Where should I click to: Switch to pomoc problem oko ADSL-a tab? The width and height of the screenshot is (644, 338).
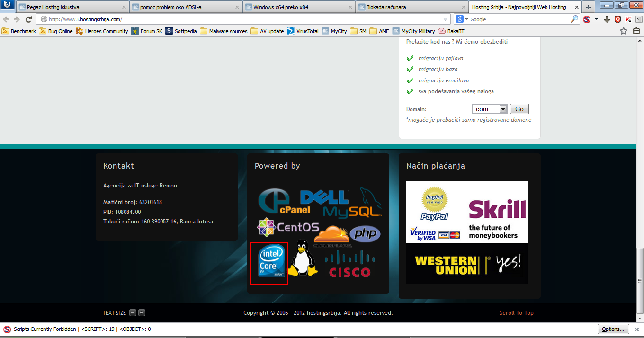point(185,7)
